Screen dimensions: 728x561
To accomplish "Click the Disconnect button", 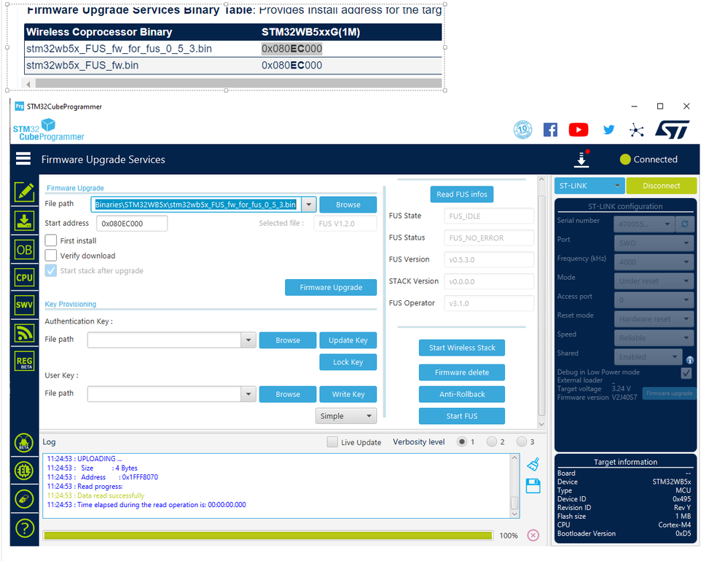I will coord(661,186).
